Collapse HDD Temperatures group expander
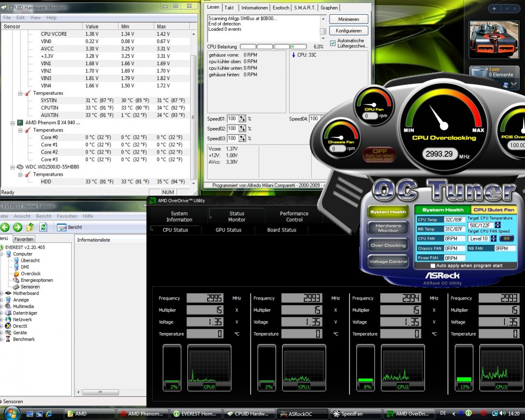Viewport: 525px width, 420px height. click(20, 174)
